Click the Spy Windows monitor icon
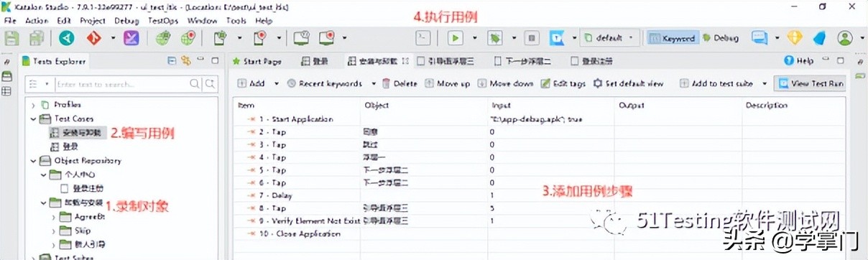868x260 pixels. point(302,39)
